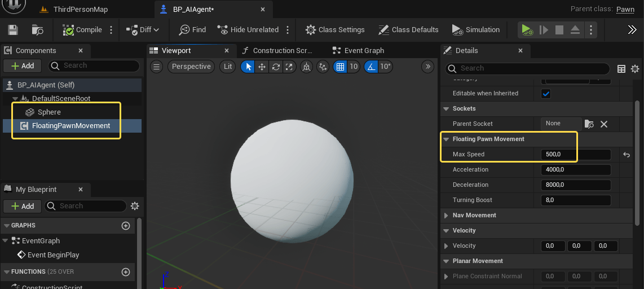Collapse the DefaultSceneRoot tree arrow
Screen dimensions: 644x289
click(15, 99)
